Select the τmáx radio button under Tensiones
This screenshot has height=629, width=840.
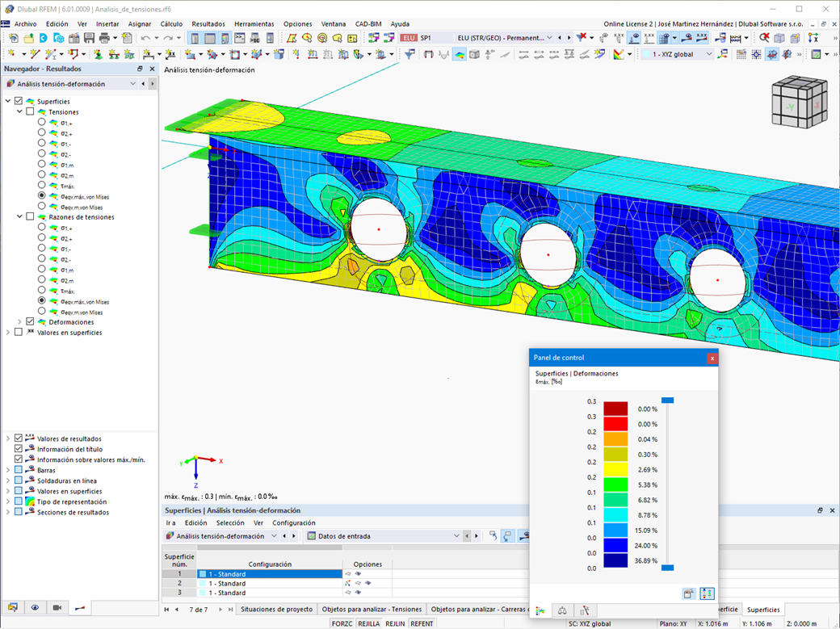point(42,186)
